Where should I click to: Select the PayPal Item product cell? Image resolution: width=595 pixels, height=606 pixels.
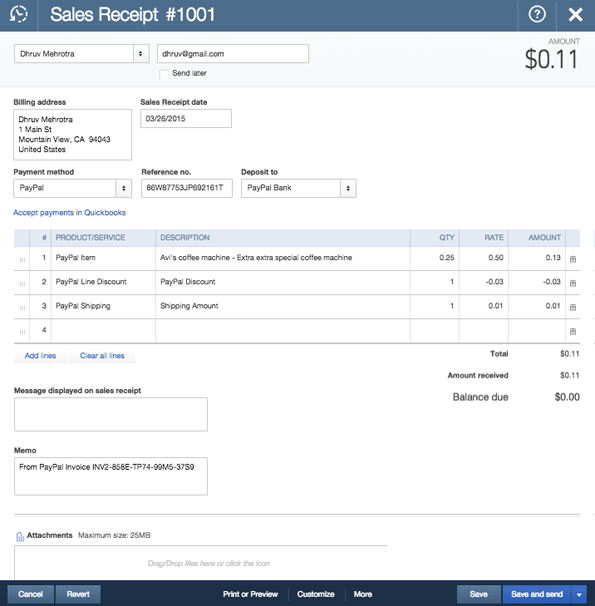click(104, 258)
